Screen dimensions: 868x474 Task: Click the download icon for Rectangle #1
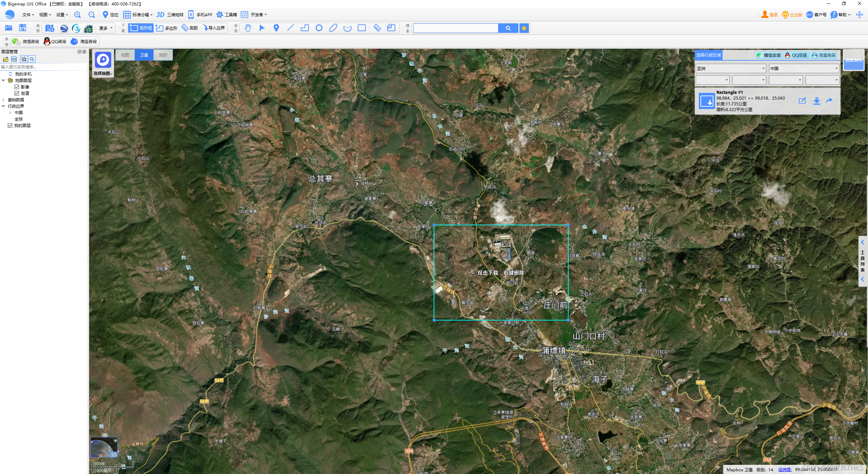click(816, 101)
